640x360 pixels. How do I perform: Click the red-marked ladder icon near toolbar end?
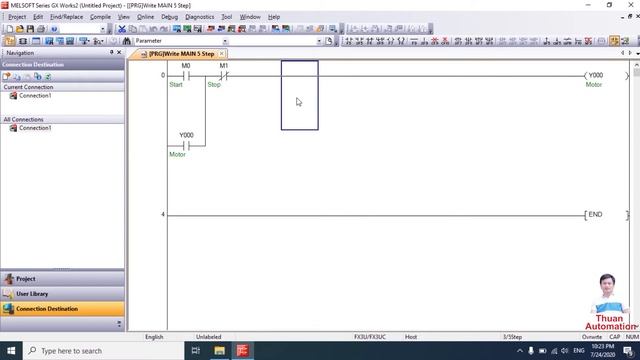[588, 41]
